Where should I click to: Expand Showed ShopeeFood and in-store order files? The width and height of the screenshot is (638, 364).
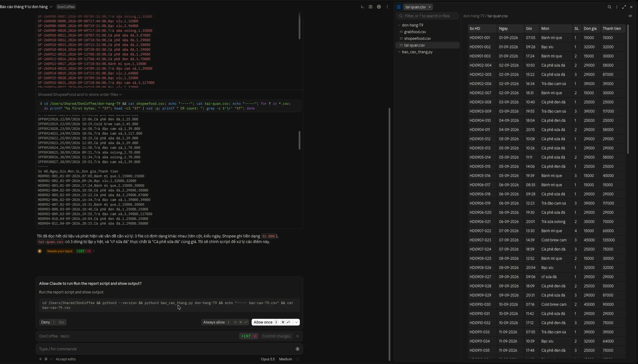(80, 95)
